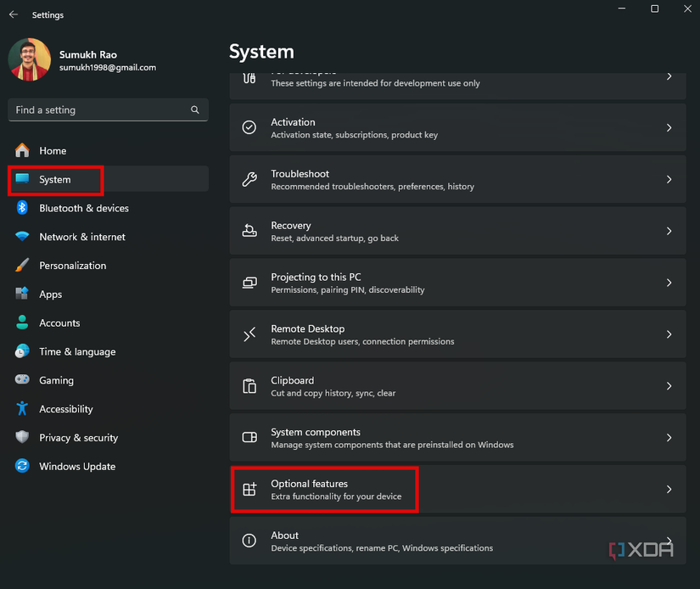Click the Recovery icon

pyautogui.click(x=249, y=230)
